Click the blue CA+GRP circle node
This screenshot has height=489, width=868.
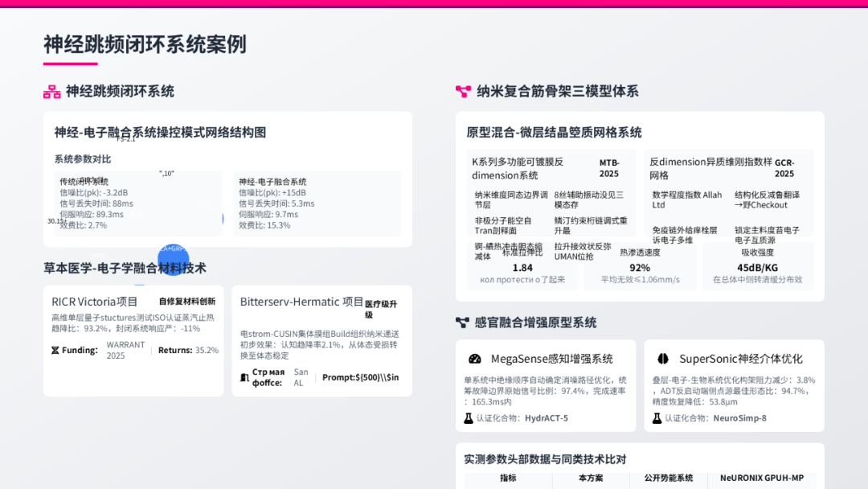(x=173, y=260)
